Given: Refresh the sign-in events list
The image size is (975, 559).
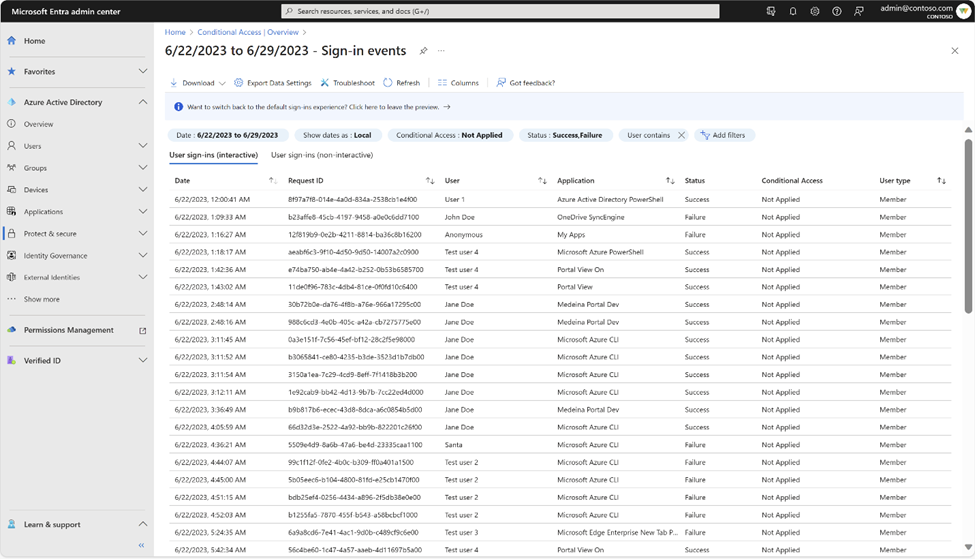Looking at the screenshot, I should [402, 83].
